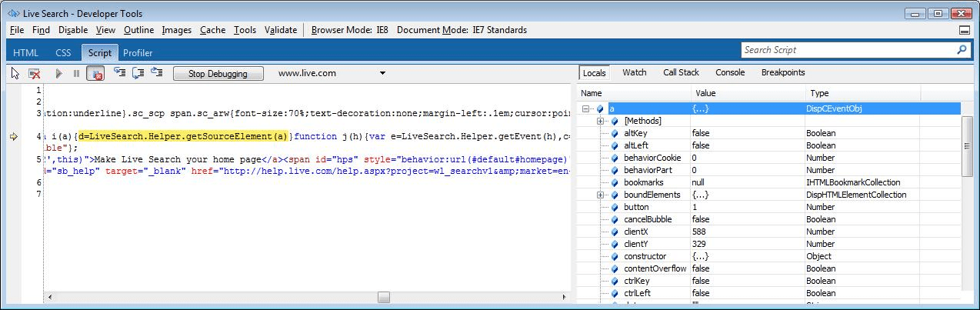Viewport: 980px width, 310px height.
Task: Select the Locals tab
Action: tap(595, 73)
